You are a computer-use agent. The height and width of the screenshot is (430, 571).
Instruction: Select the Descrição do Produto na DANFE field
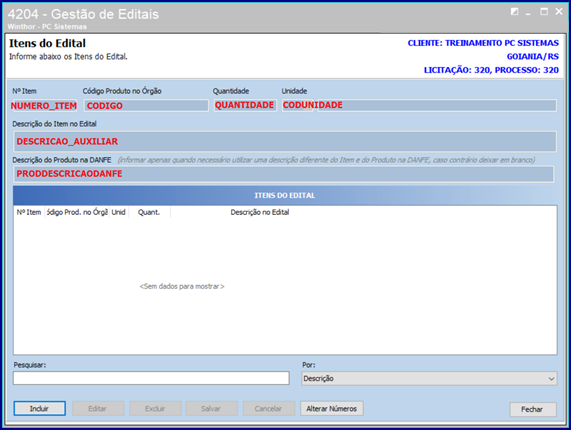[x=284, y=174]
